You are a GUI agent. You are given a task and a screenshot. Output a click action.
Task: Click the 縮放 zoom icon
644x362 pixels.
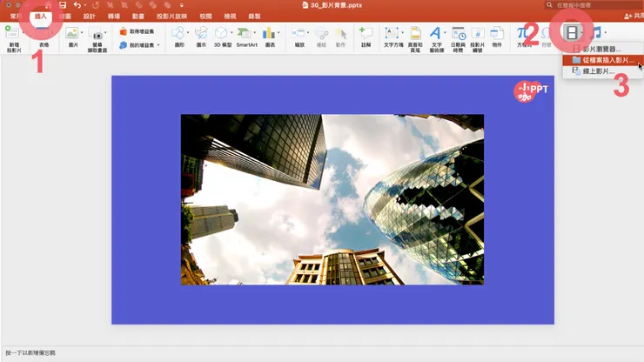[299, 33]
